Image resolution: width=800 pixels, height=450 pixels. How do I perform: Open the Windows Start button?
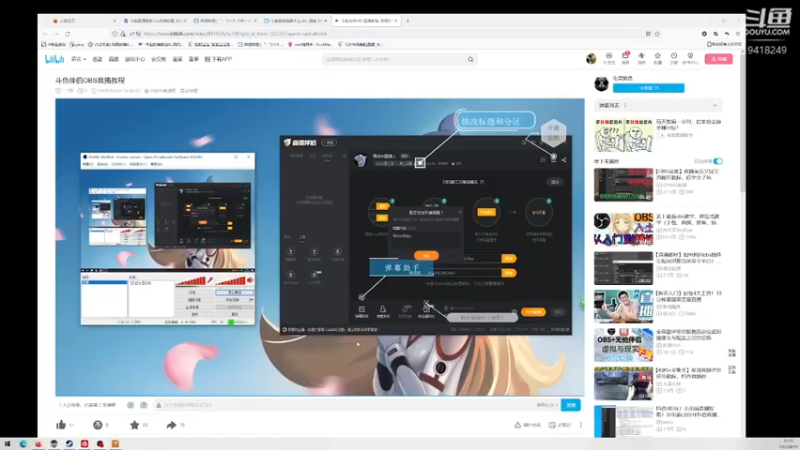coord(7,444)
